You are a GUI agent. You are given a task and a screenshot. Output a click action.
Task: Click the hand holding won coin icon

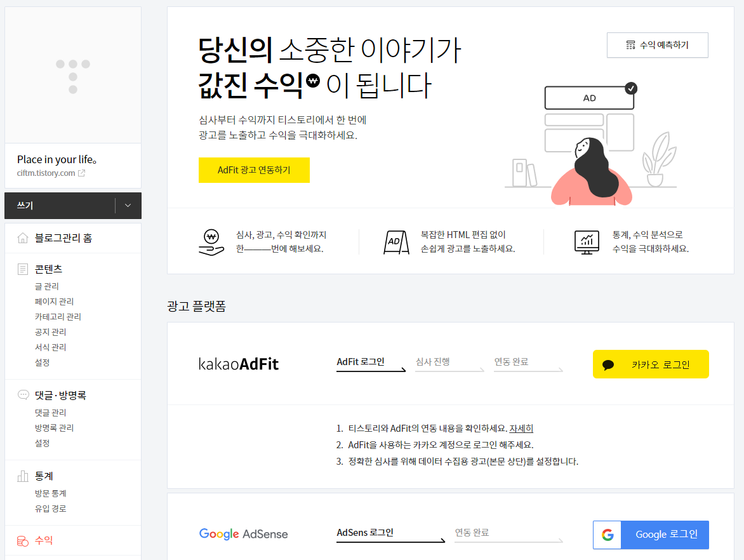tap(211, 242)
